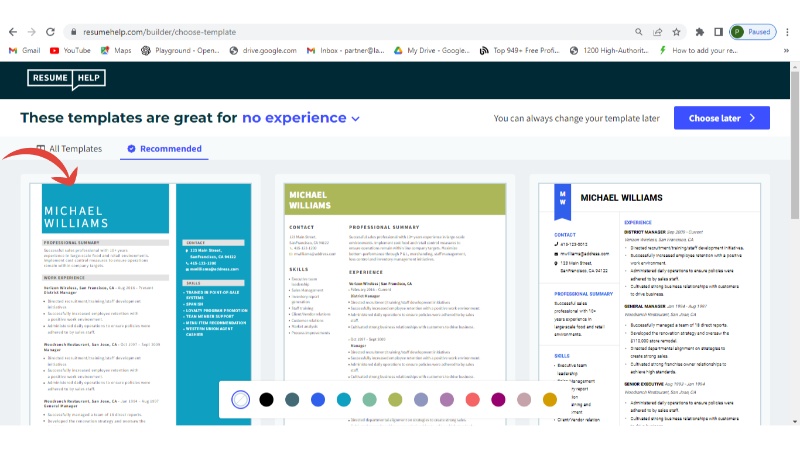
Task: Open the Chrome three-dot menu
Action: coord(788,32)
